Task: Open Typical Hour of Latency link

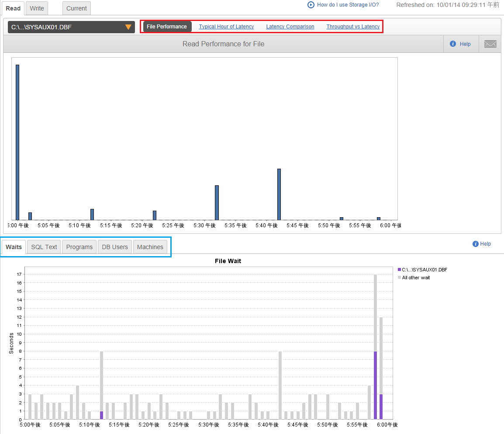Action: [226, 27]
